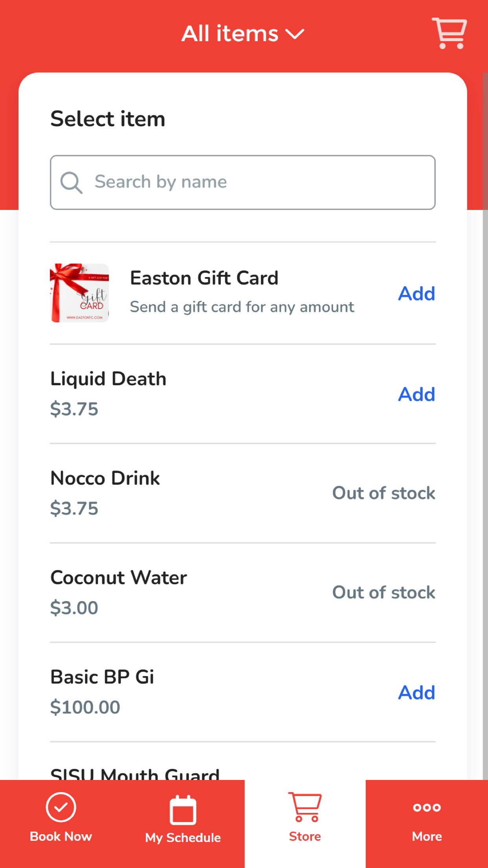Select the Nocco Drink item

243,493
